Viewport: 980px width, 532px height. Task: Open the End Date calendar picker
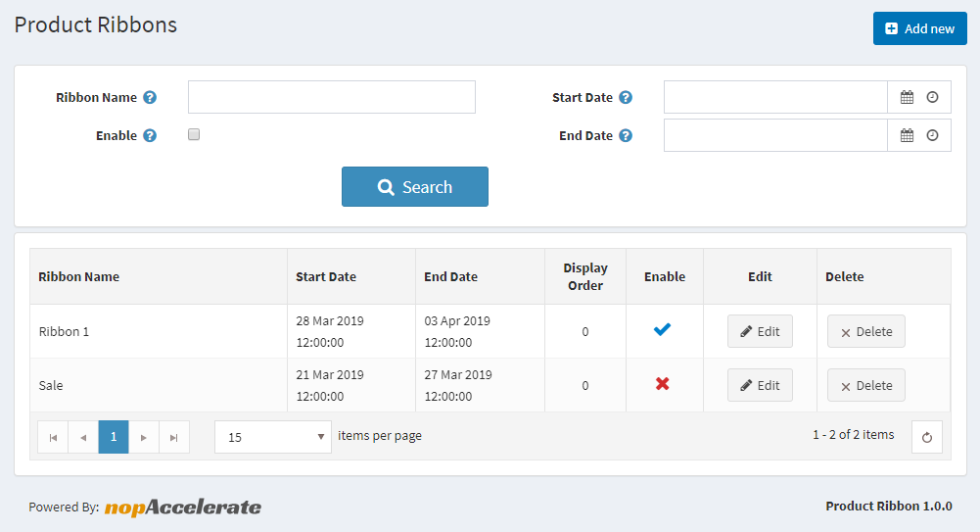pyautogui.click(x=907, y=135)
